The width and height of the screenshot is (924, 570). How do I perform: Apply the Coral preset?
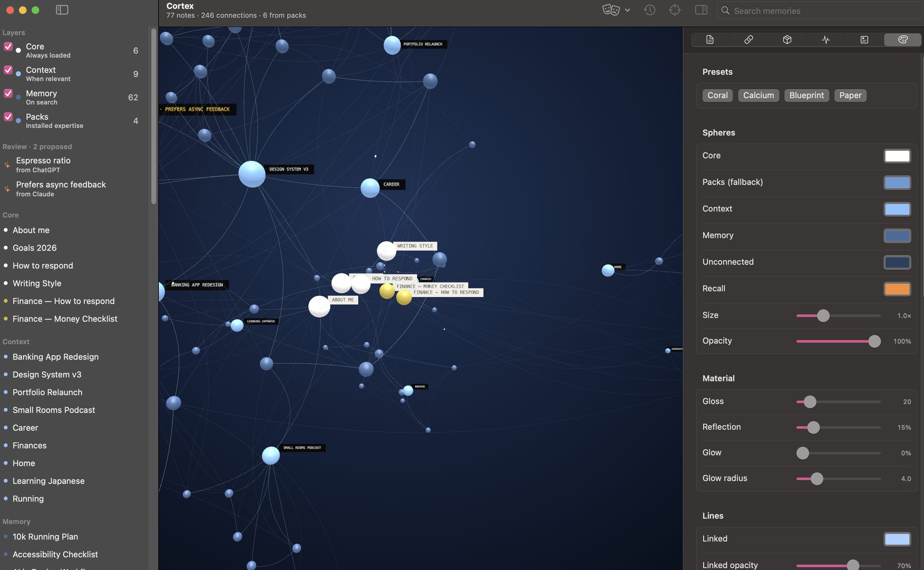pos(717,95)
